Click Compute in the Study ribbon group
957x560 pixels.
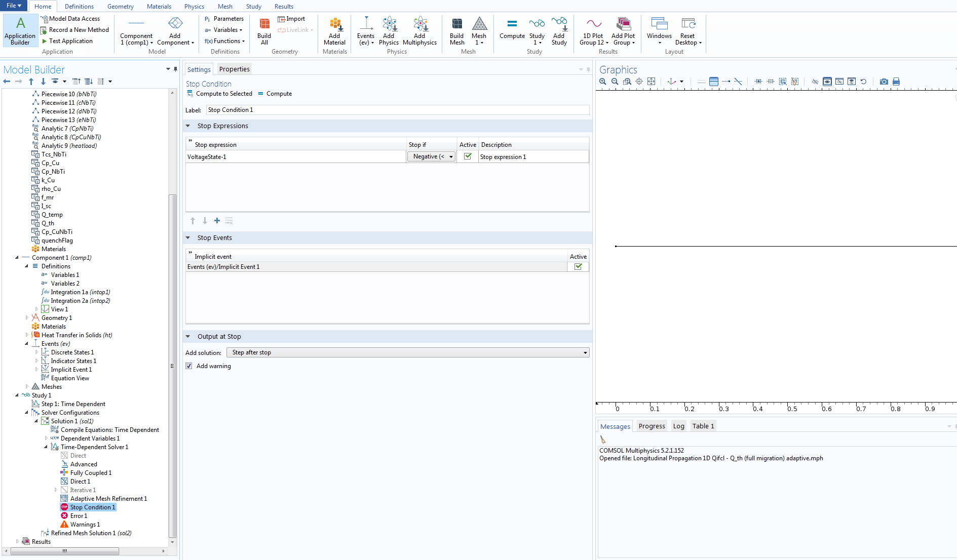(512, 29)
